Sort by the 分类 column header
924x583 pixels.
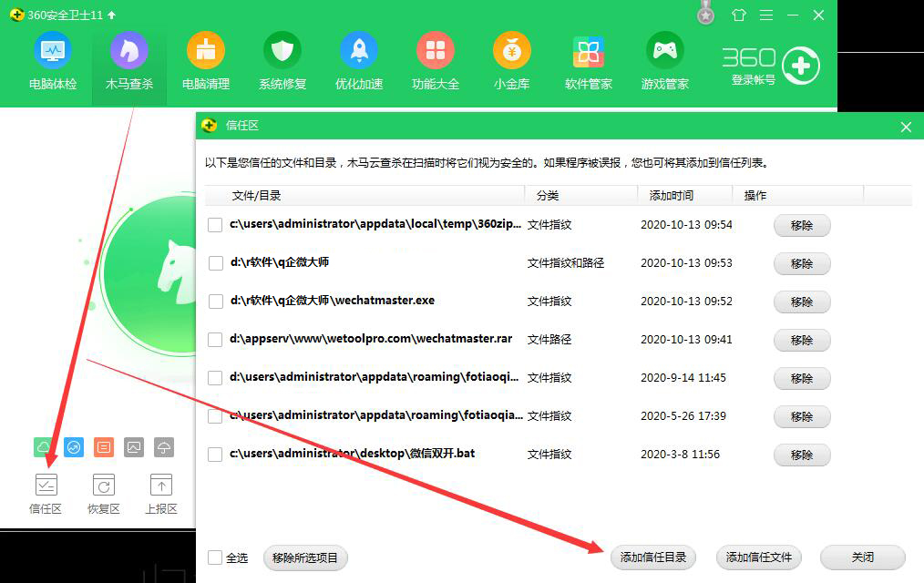coord(581,196)
